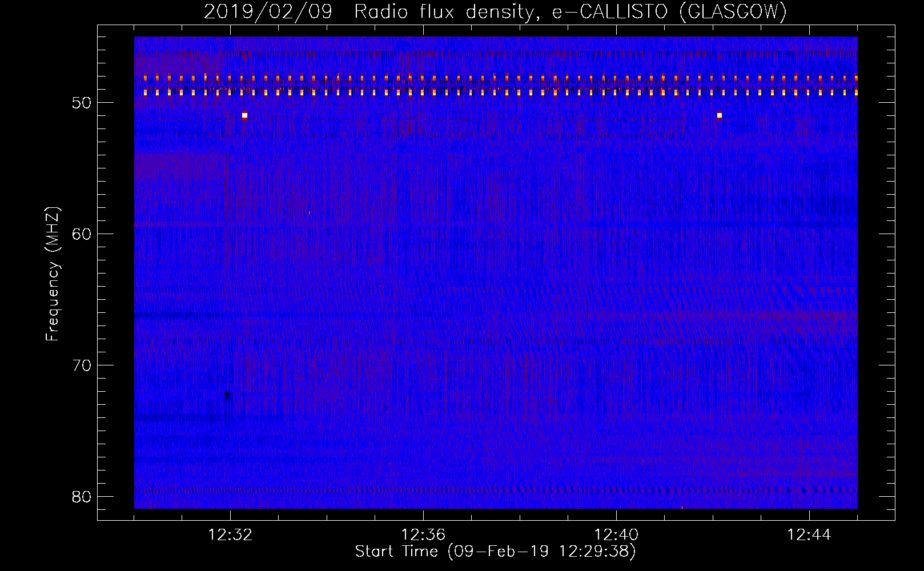Click the plot title mentioning e-CALLISTO (GLASGOW)
The height and width of the screenshot is (571, 924).
[x=495, y=11]
